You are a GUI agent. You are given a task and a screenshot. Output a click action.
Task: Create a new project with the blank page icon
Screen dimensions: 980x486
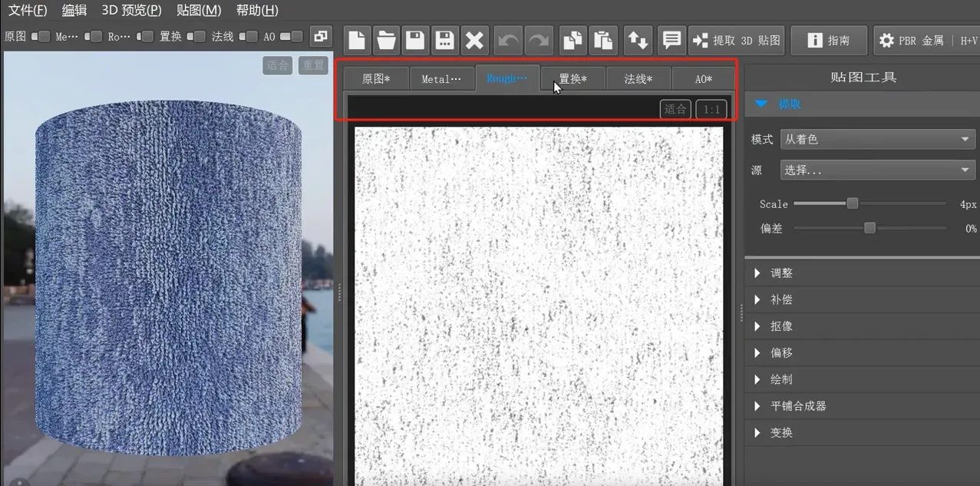357,40
